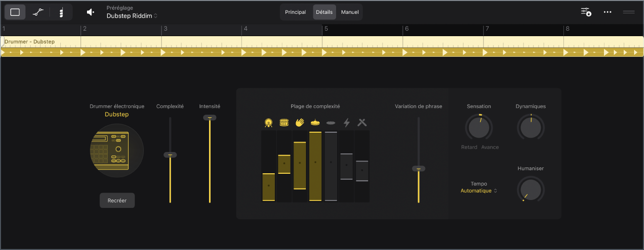Toggle the hi-hat icon
The image size is (644, 250).
[x=315, y=122]
